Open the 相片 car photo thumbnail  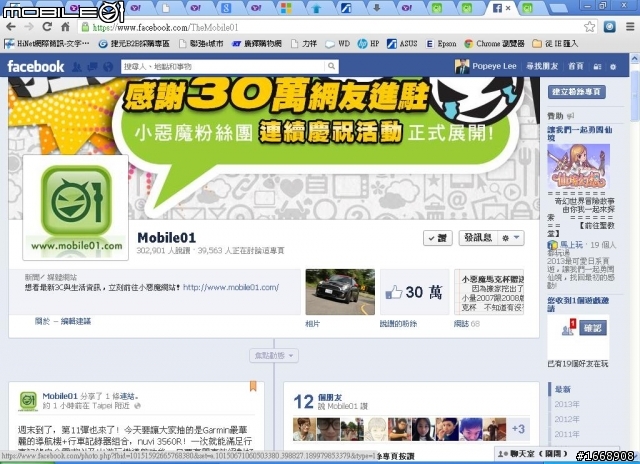[x=340, y=292]
